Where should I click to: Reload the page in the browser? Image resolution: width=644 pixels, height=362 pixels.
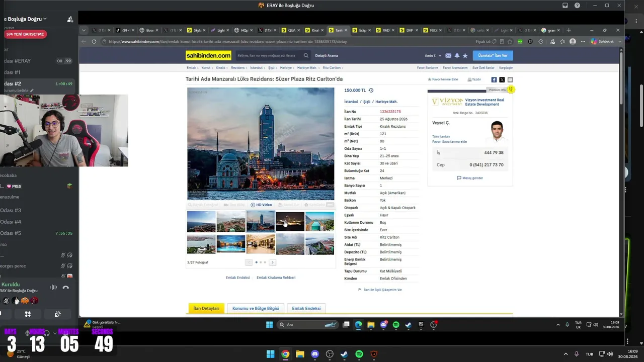[x=94, y=41]
